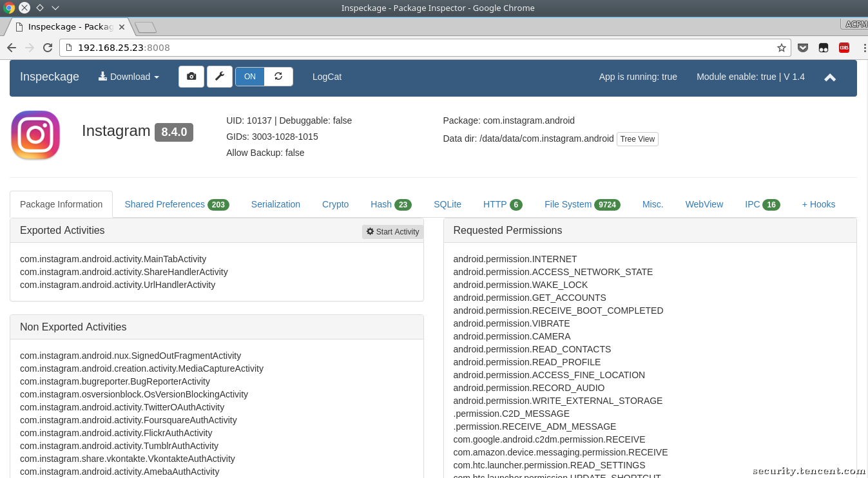
Task: Open LogCat
Action: [327, 77]
